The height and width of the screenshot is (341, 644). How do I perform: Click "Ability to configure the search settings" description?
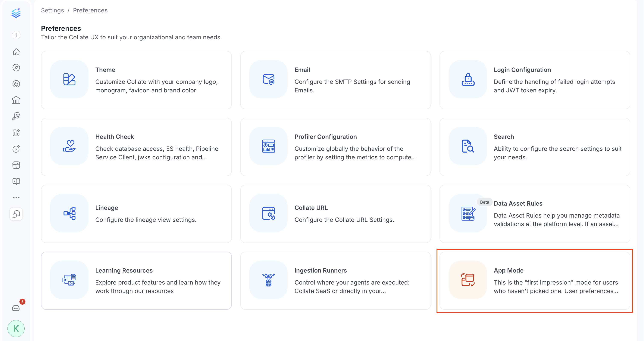pyautogui.click(x=557, y=153)
